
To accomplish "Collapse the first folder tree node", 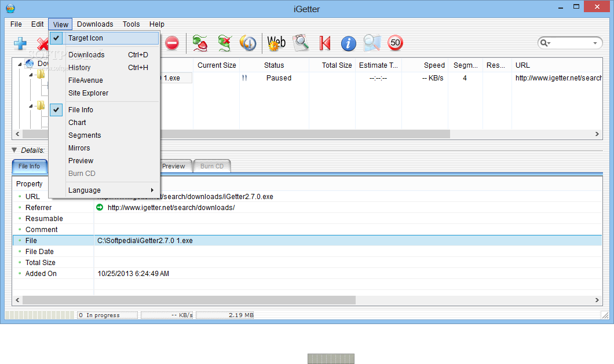I will 31,75.
